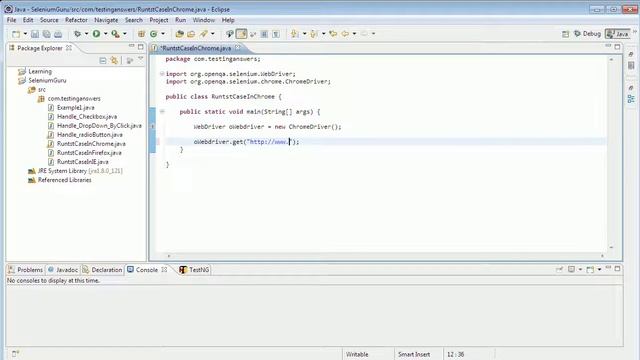Click the Search pencil icon in toolbar
The height and width of the screenshot is (360, 640).
[203, 34]
